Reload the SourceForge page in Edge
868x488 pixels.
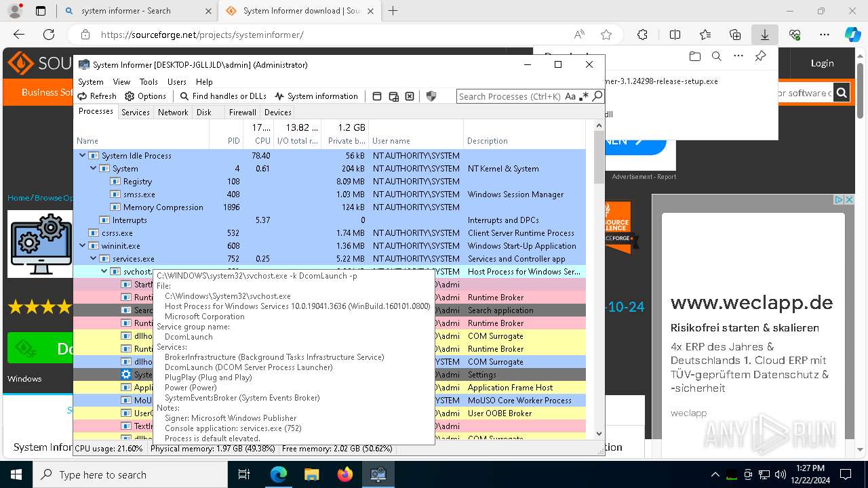pos(49,35)
